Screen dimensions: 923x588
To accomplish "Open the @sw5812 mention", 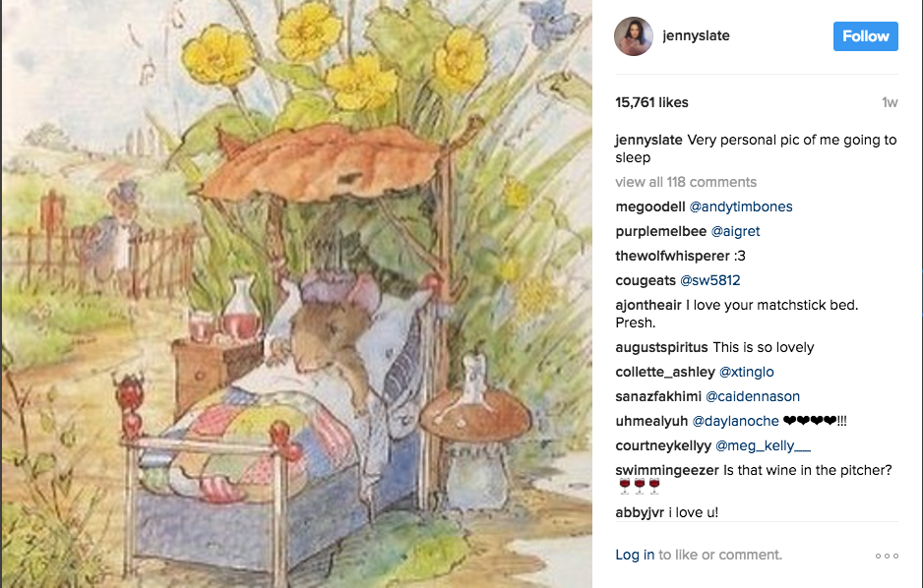I will (x=709, y=280).
